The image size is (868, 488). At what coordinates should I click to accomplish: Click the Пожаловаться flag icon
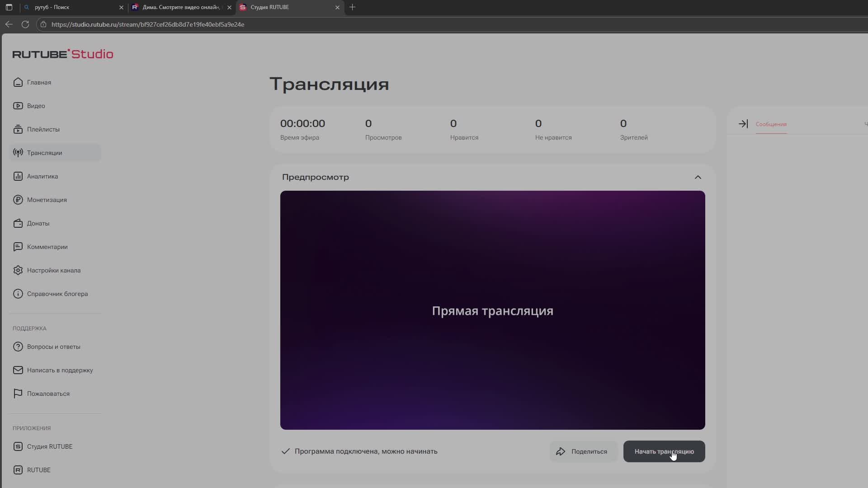tap(18, 394)
